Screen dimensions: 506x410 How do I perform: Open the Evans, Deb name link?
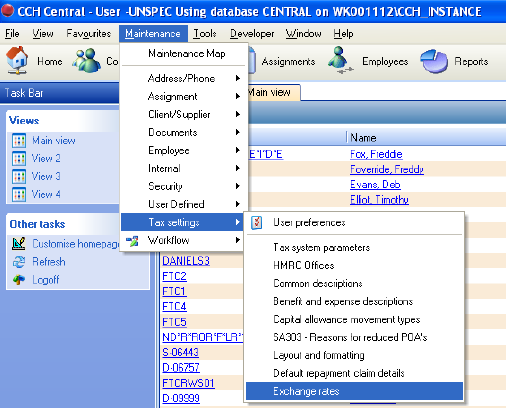point(375,185)
